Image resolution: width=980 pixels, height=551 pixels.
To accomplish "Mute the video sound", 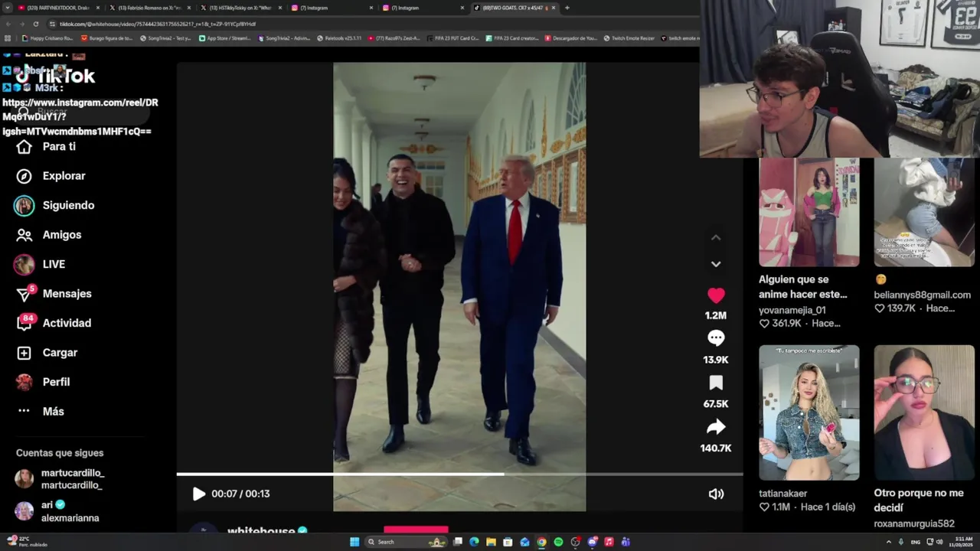I will (716, 494).
